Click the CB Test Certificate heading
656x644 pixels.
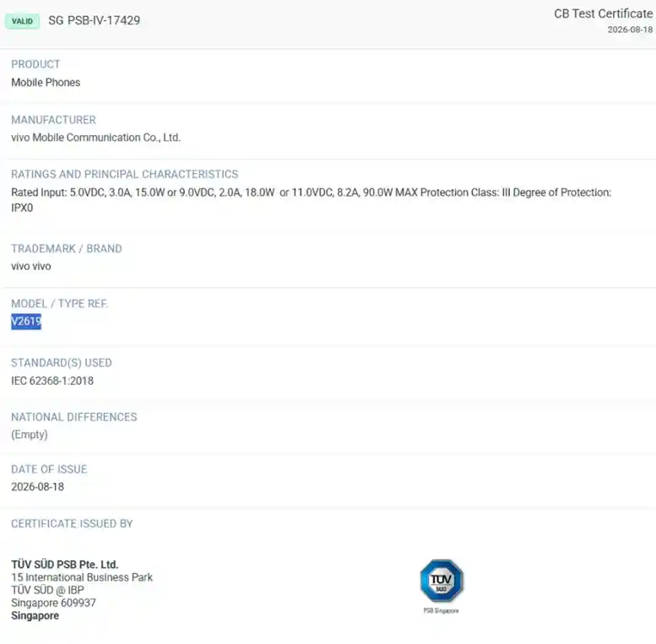603,14
